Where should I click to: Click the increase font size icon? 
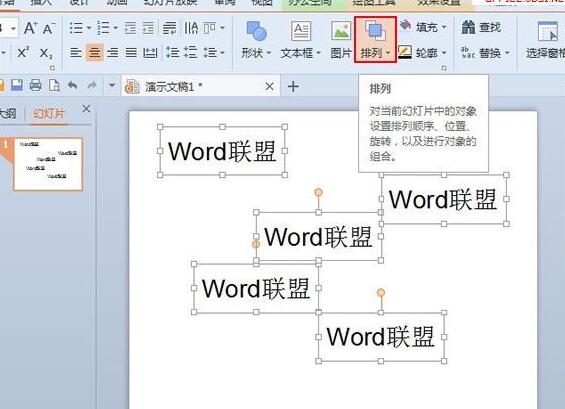click(x=31, y=28)
